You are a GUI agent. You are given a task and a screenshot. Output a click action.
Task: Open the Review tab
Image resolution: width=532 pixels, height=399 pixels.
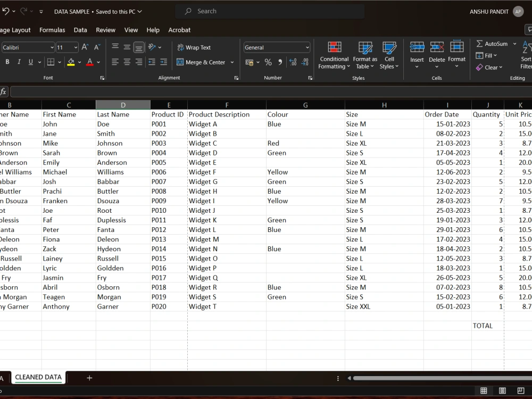click(105, 30)
